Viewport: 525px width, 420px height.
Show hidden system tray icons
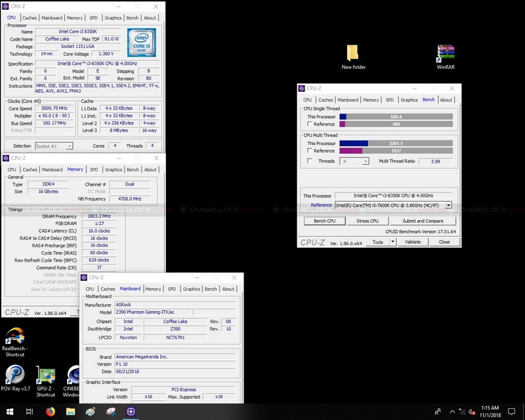[x=452, y=411]
